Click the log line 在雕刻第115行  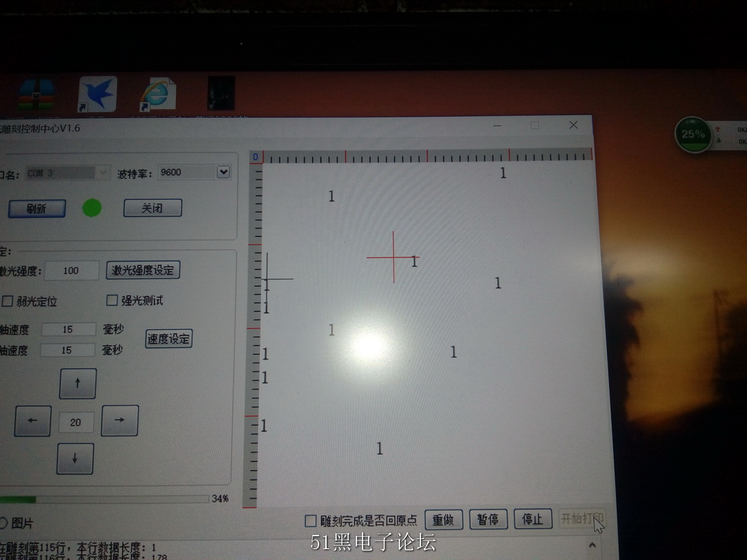click(78, 548)
